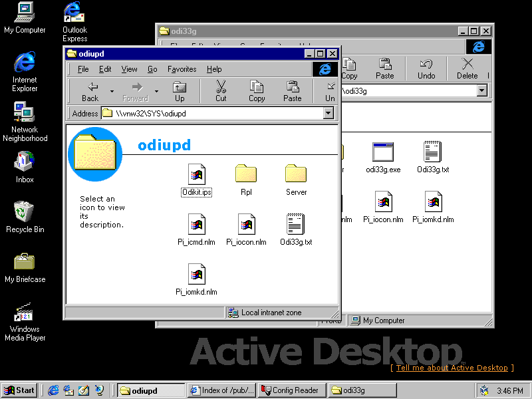The image size is (532, 399).
Task: Click Delete in the odi33g window toolbar
Action: [x=467, y=69]
